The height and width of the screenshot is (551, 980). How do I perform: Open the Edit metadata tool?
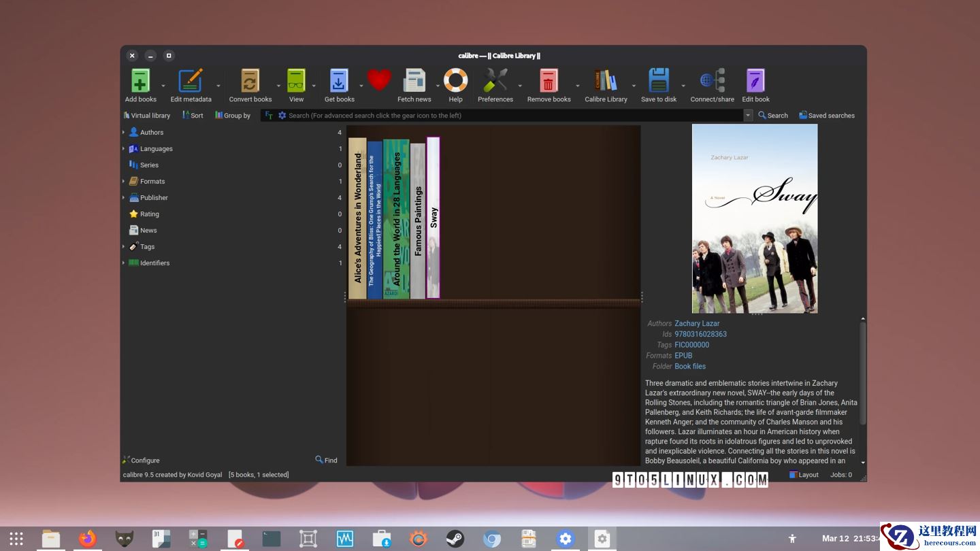[191, 82]
